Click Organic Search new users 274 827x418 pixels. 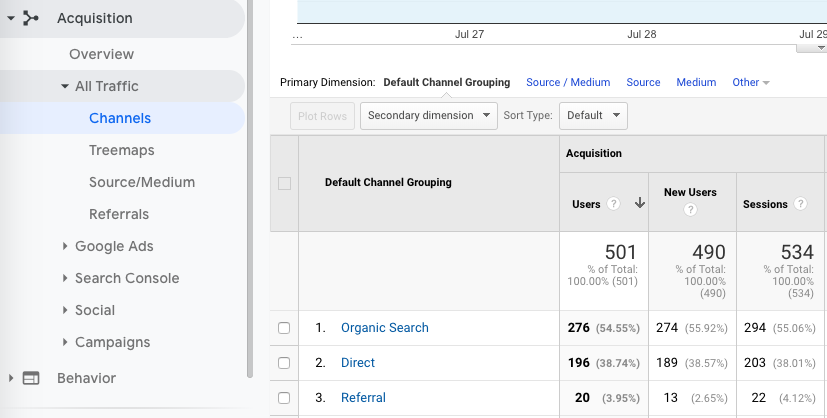(667, 328)
